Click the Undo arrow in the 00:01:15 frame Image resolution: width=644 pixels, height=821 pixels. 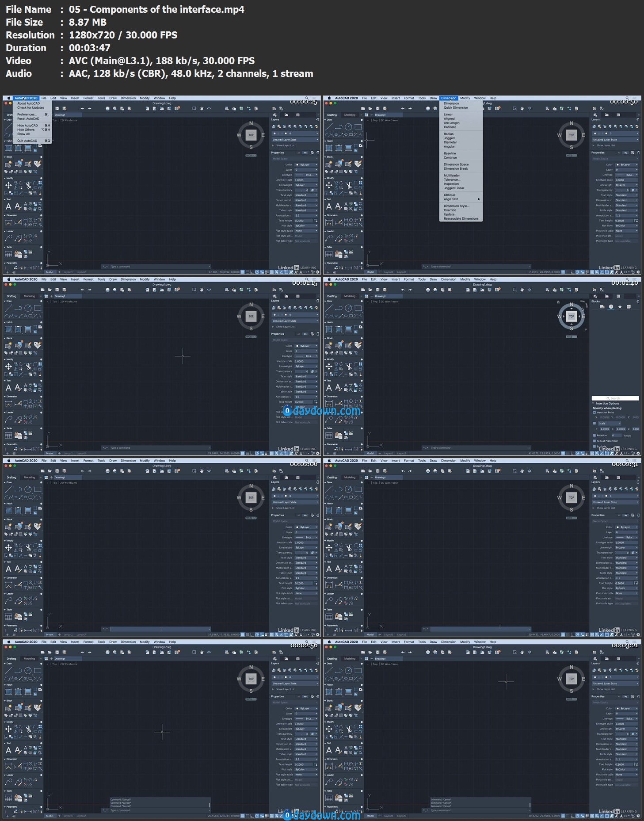[82, 290]
